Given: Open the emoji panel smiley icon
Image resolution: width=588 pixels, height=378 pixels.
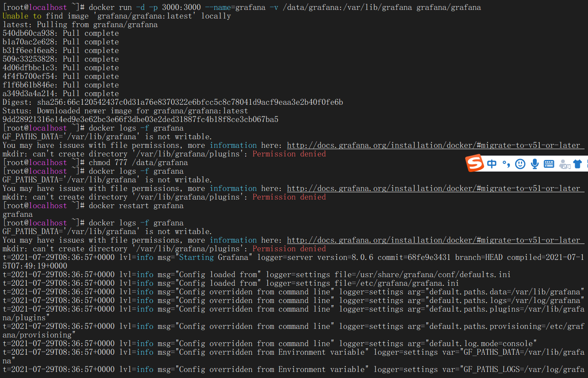Looking at the screenshot, I should [520, 164].
